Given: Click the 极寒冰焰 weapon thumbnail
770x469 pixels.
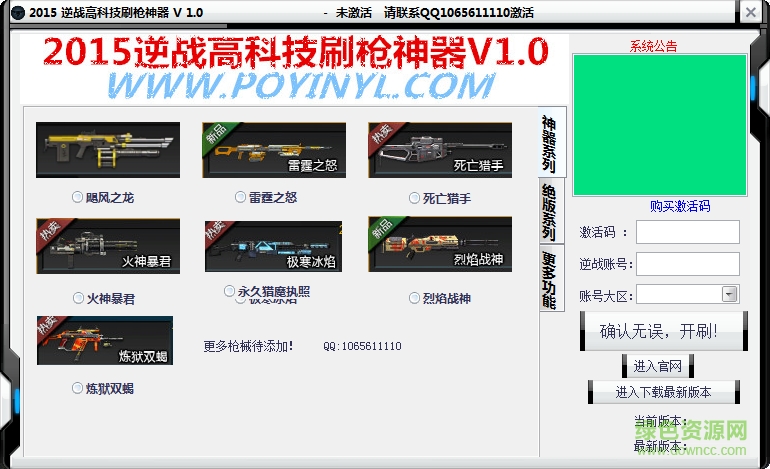Looking at the screenshot, I should pyautogui.click(x=274, y=246).
